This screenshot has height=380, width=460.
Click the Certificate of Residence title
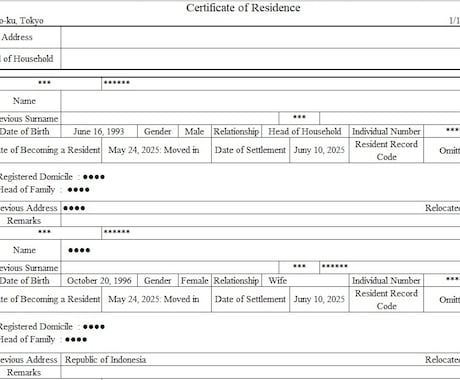243,8
